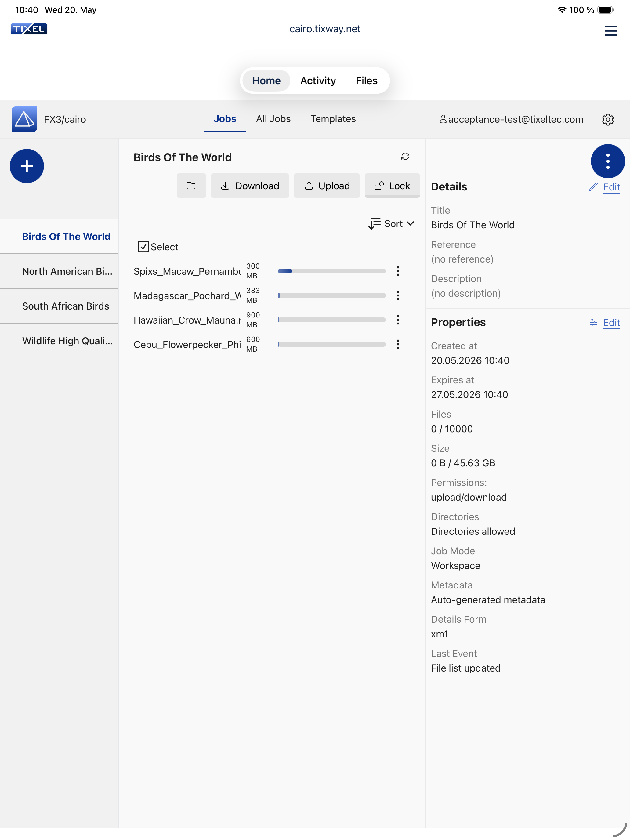
Task: Click the Download button
Action: click(250, 186)
